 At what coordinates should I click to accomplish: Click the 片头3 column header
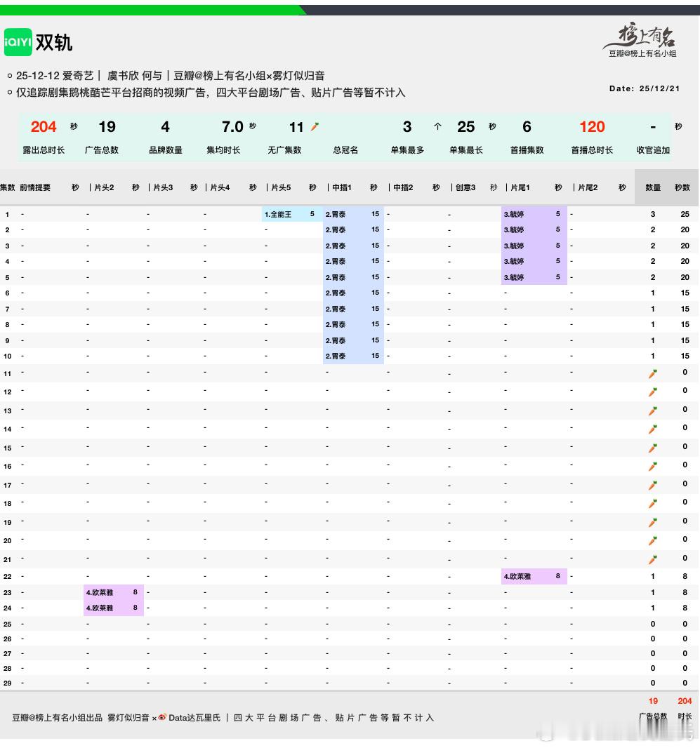[163, 187]
